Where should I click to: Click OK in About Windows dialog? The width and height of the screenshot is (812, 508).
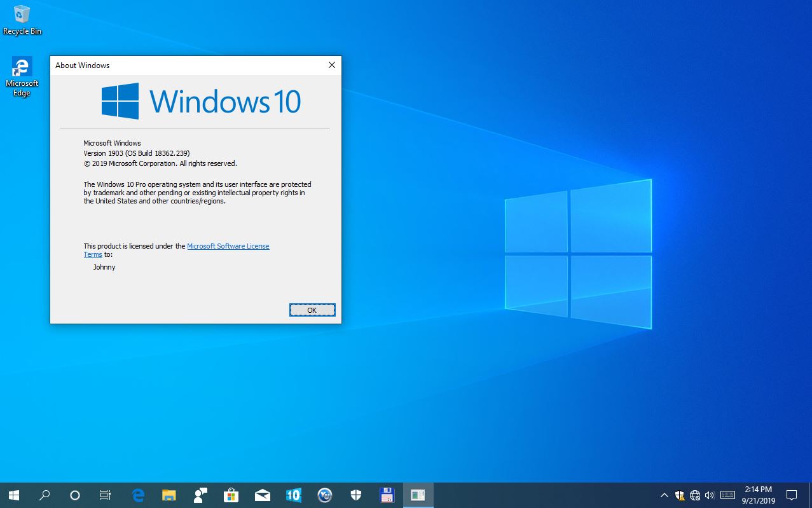312,310
